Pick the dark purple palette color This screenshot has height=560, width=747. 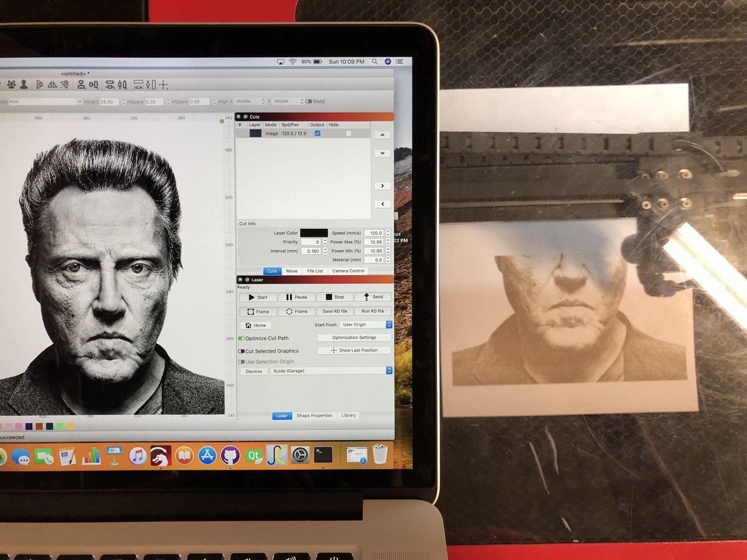coord(29,426)
